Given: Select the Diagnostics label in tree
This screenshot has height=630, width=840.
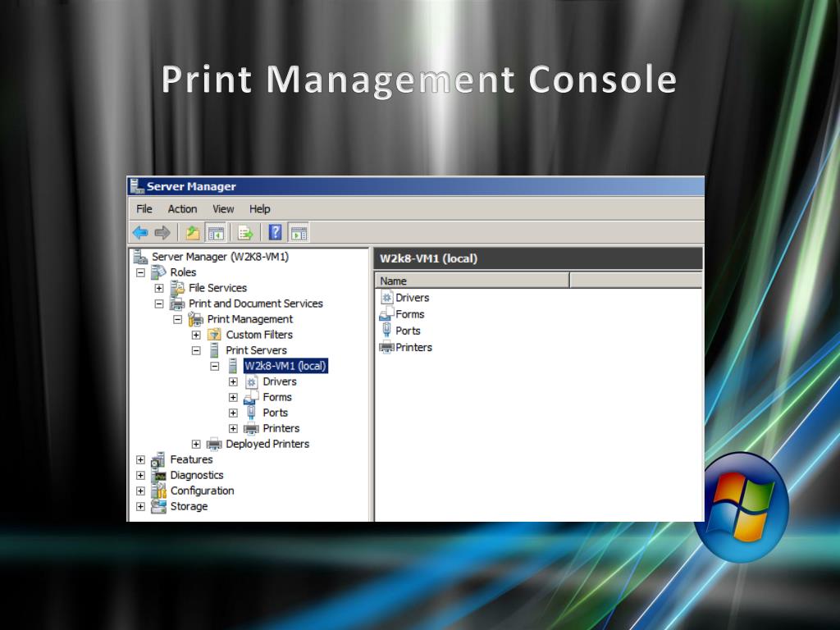Looking at the screenshot, I should (197, 475).
